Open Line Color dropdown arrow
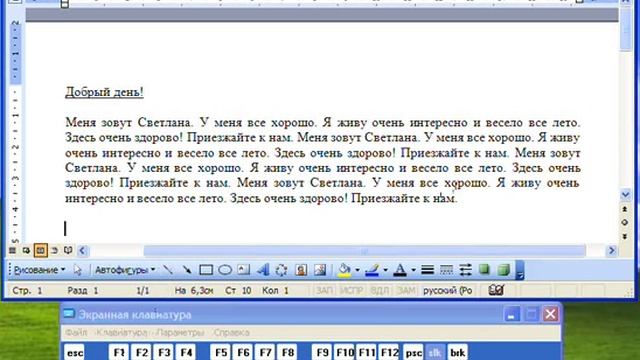The image size is (640, 360). coord(385,270)
